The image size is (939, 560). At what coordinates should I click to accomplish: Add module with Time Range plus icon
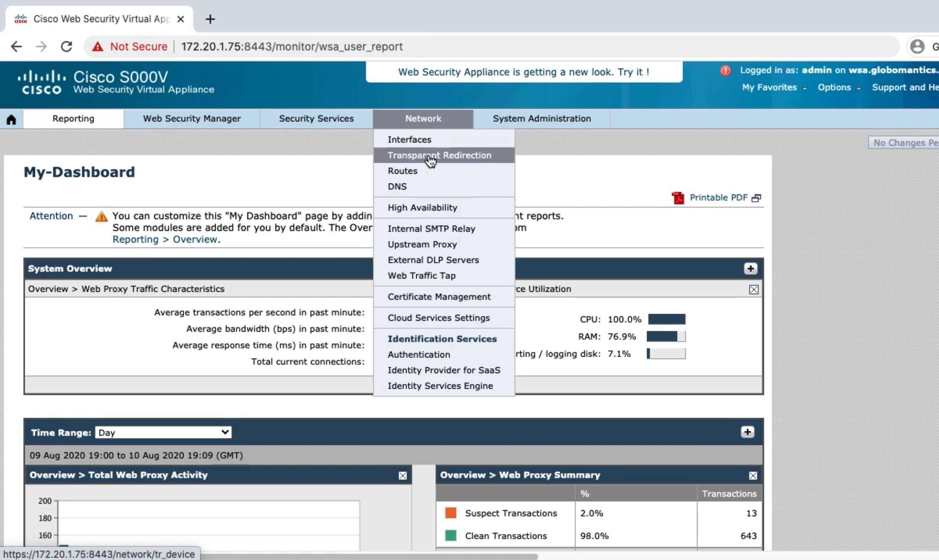pyautogui.click(x=747, y=432)
